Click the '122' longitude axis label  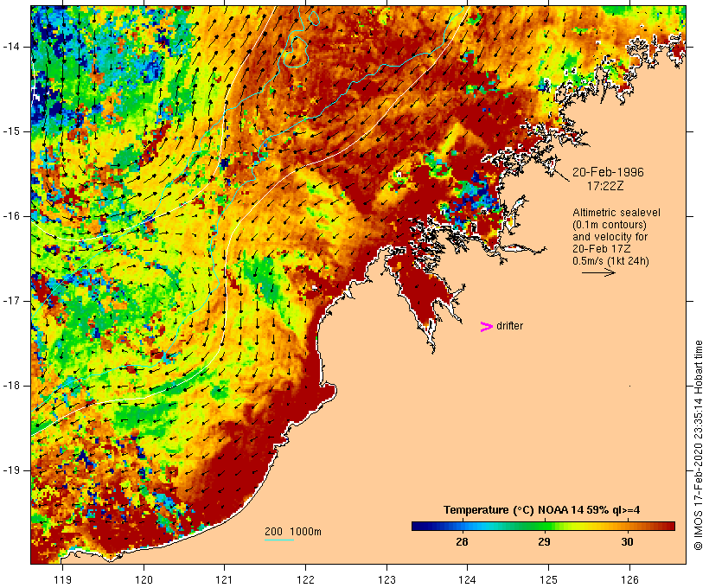305,579
